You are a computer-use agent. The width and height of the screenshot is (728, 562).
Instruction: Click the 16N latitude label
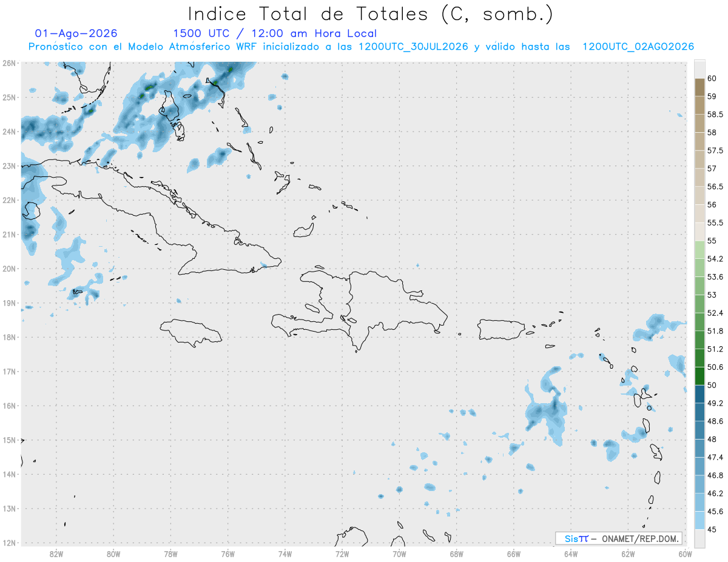8,406
